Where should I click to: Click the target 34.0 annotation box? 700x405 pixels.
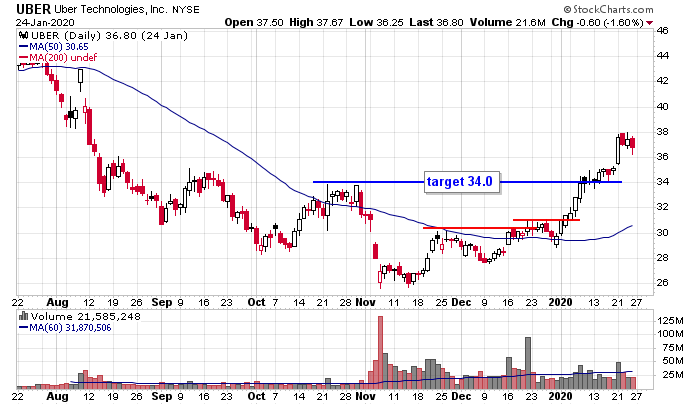point(462,182)
